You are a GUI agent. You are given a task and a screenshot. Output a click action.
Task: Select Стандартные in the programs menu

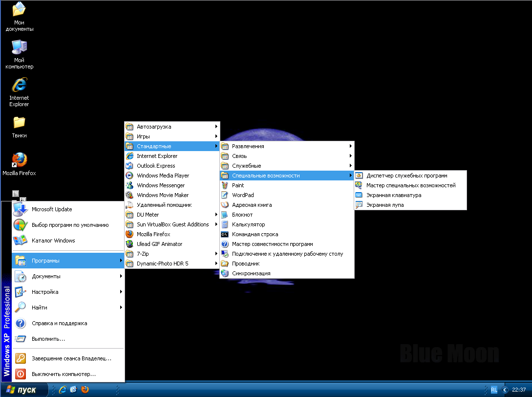tap(172, 146)
